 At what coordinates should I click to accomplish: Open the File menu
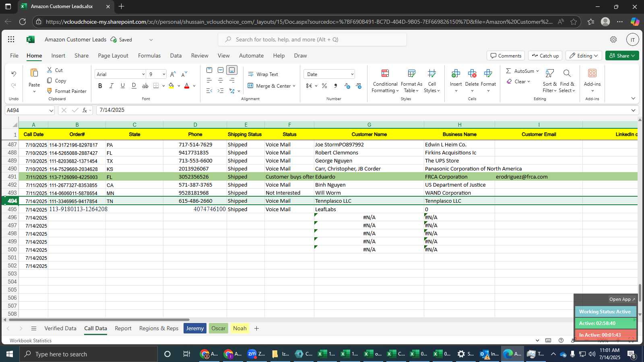click(x=14, y=56)
